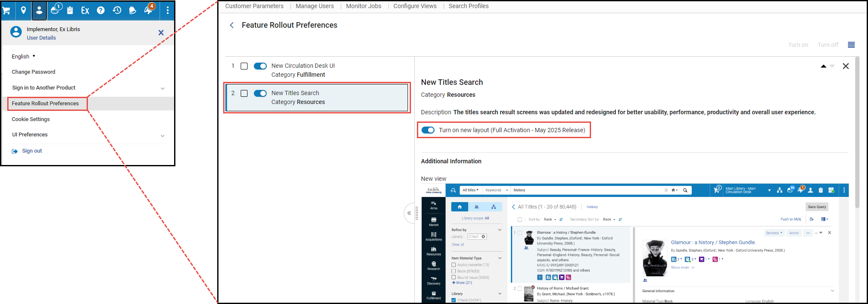
Task: Open the three-dot kebab menu in toolbar
Action: click(x=167, y=10)
